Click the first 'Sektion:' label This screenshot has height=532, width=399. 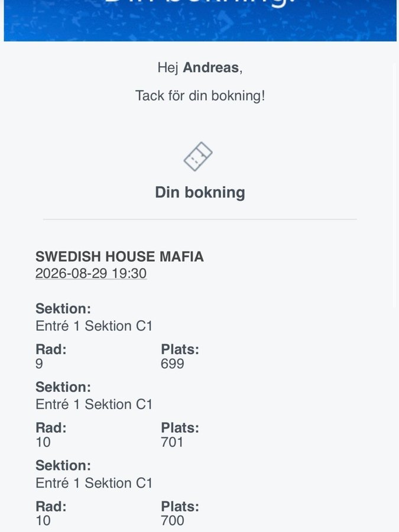coord(63,309)
